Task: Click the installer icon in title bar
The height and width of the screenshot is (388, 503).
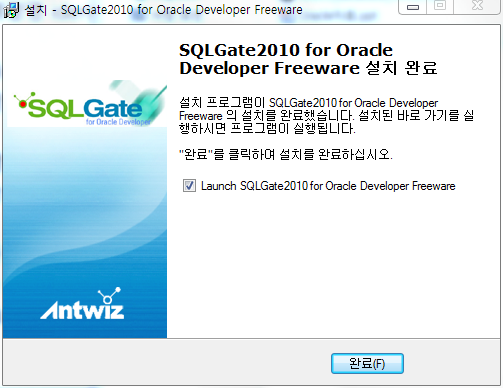Action: click(x=11, y=9)
